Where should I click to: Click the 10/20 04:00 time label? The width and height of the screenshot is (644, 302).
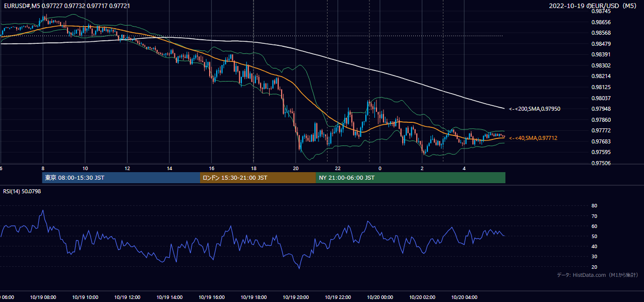[x=464, y=297]
